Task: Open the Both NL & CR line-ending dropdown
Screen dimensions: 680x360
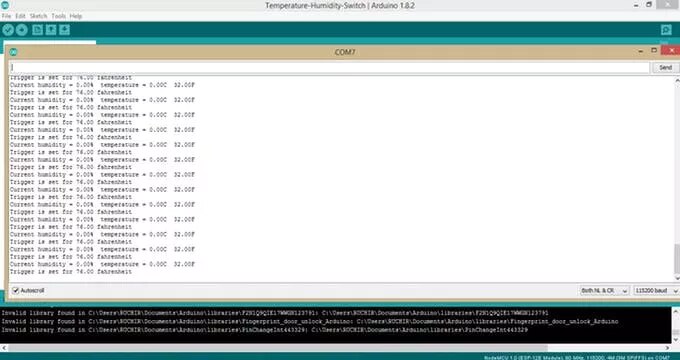Action: [x=605, y=291]
